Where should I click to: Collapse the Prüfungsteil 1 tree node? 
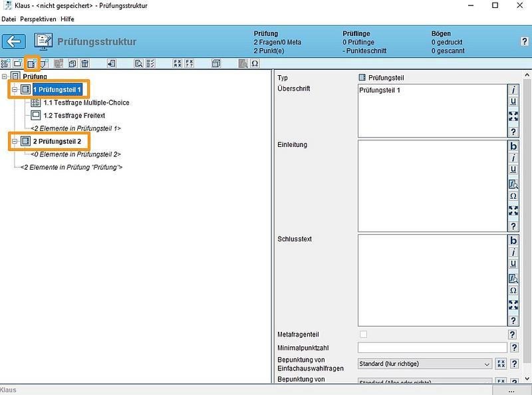(x=15, y=89)
